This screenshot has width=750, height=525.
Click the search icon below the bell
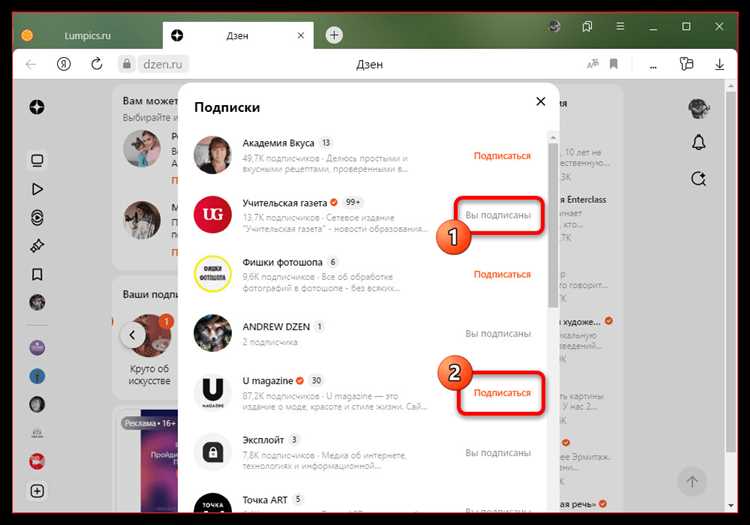tap(698, 179)
